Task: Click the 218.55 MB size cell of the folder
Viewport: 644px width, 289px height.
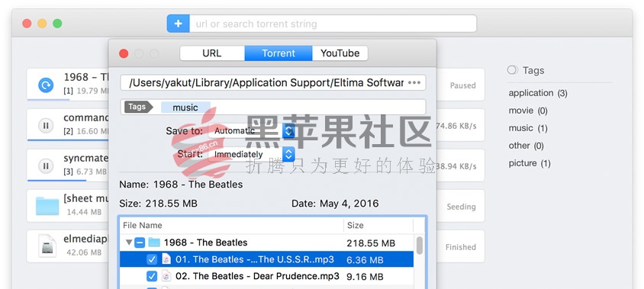Action: coord(371,243)
